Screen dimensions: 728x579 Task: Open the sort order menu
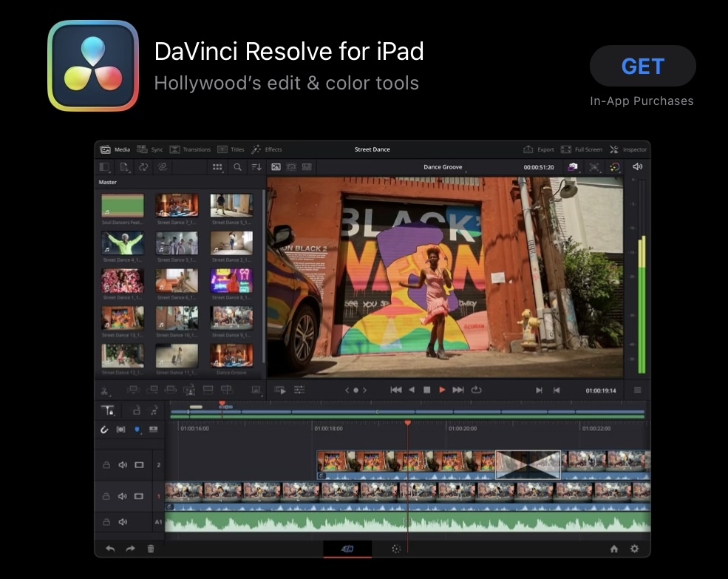click(x=256, y=167)
